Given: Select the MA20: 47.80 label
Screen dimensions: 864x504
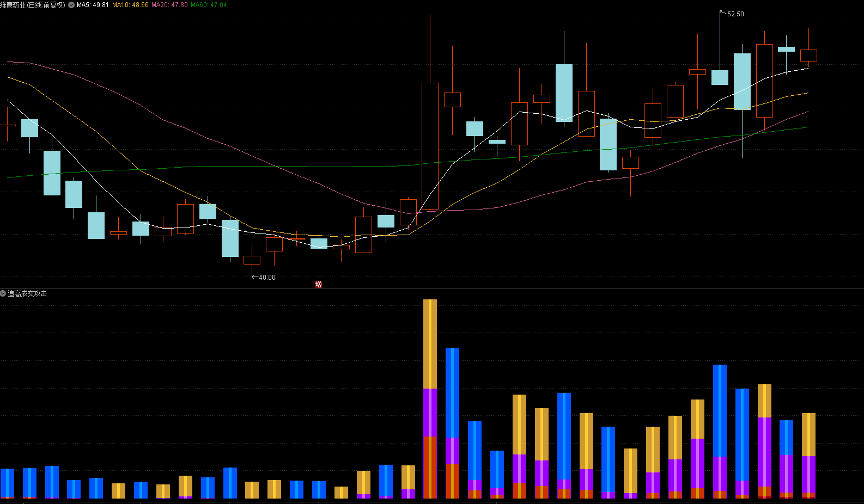Looking at the screenshot, I should click(x=169, y=5).
